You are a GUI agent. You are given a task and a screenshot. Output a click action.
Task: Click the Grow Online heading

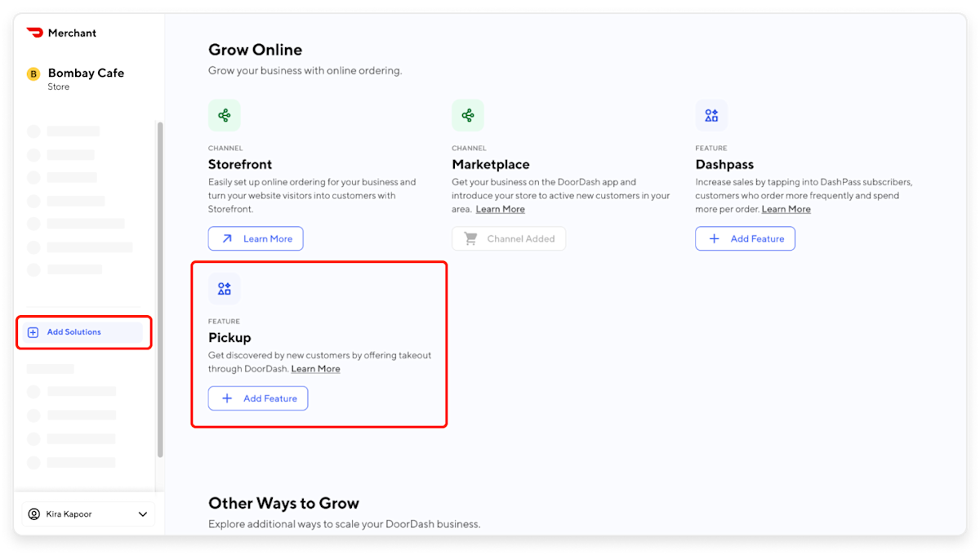point(255,50)
